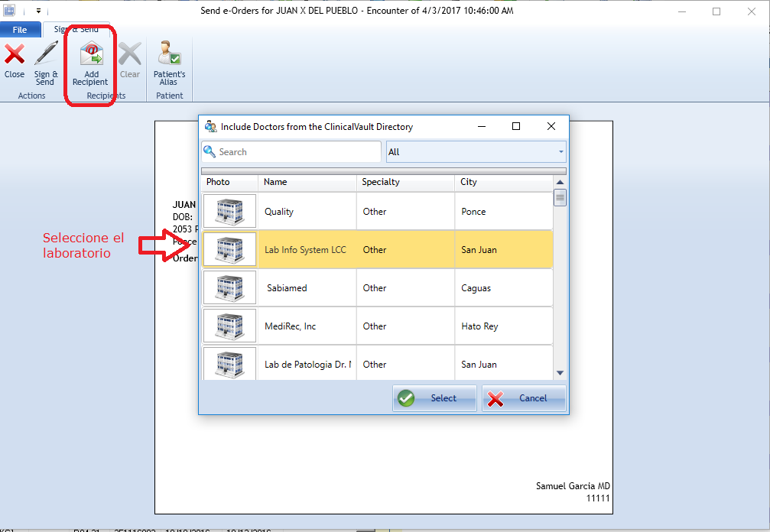Image resolution: width=770 pixels, height=532 pixels.
Task: Click the Search input field
Action: 298,152
